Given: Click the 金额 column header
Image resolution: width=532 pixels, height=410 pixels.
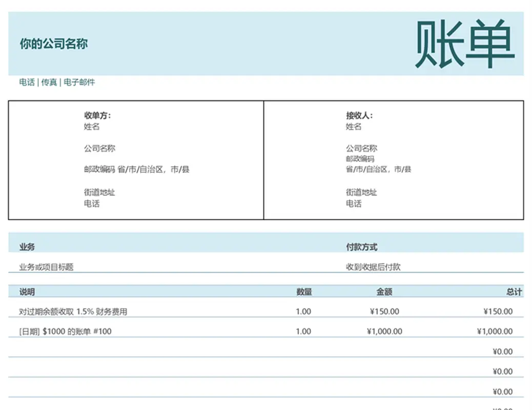Looking at the screenshot, I should pos(387,291).
